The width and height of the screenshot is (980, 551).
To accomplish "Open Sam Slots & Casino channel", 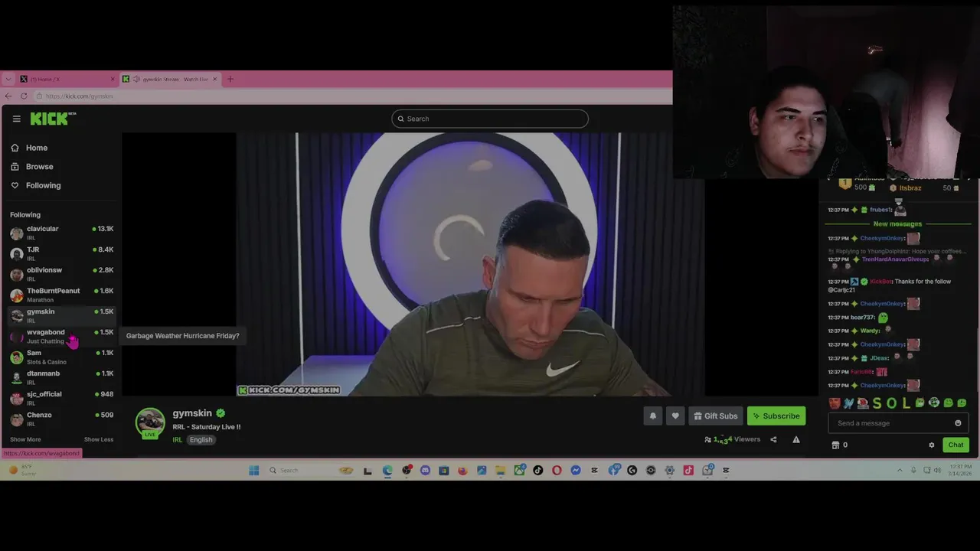I will (61, 356).
